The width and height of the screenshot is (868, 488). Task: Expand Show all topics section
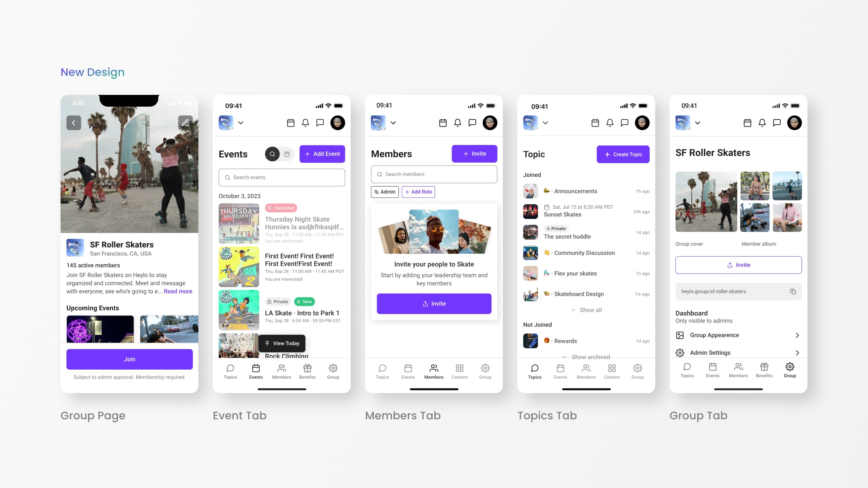[586, 309]
